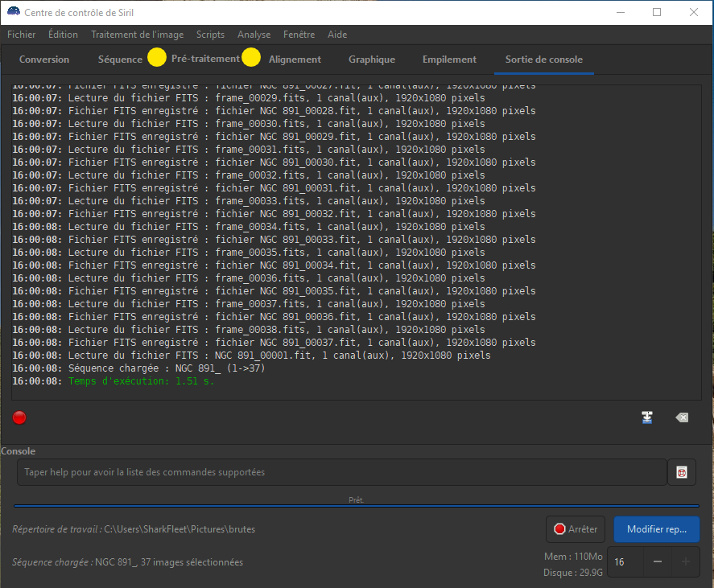This screenshot has height=588, width=714.
Task: Open the Scripts menu
Action: point(210,35)
